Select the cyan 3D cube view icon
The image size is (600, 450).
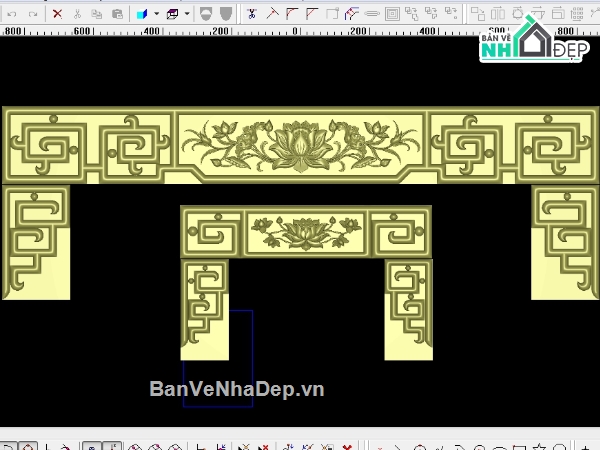[142, 15]
